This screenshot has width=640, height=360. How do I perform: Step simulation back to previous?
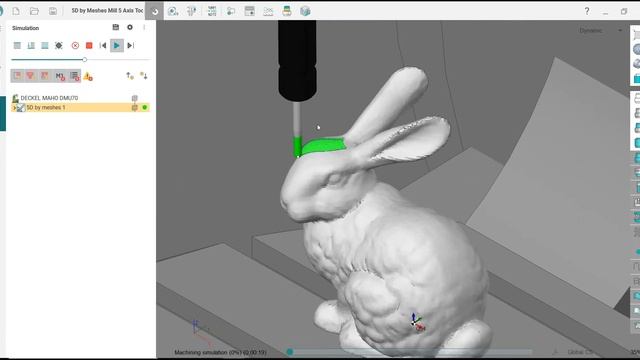click(103, 45)
